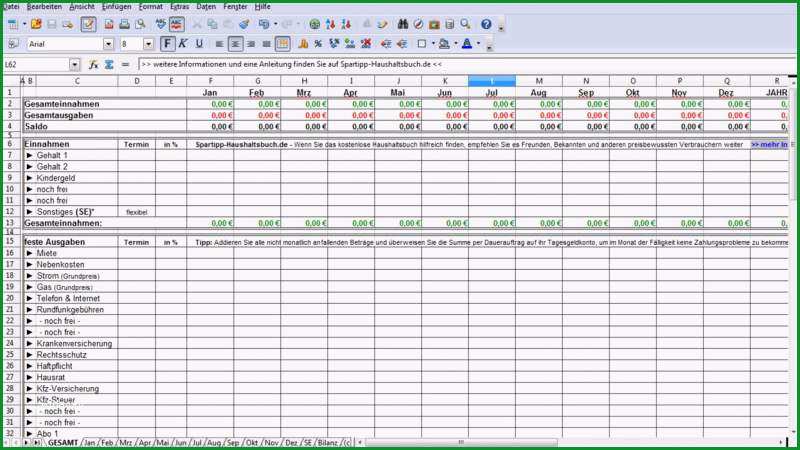
Task: Switch to the Jan sheet tab
Action: [89, 443]
